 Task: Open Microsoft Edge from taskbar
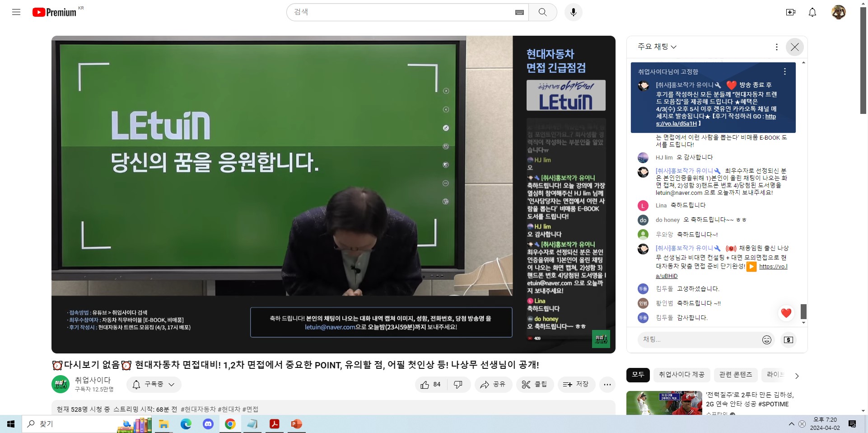[186, 424]
